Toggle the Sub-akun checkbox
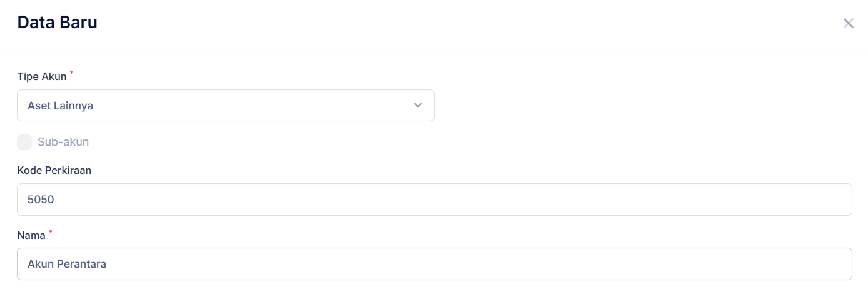 [x=24, y=142]
